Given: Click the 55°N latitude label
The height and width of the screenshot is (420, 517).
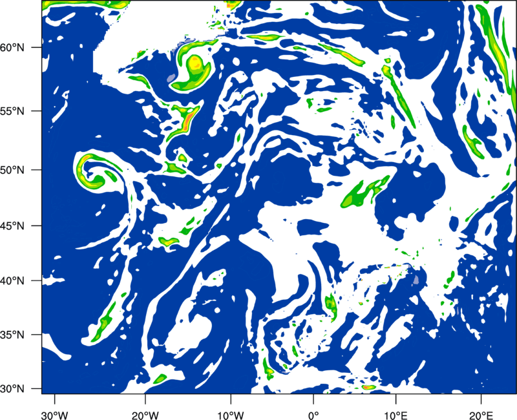Looking at the screenshot, I should tap(12, 111).
